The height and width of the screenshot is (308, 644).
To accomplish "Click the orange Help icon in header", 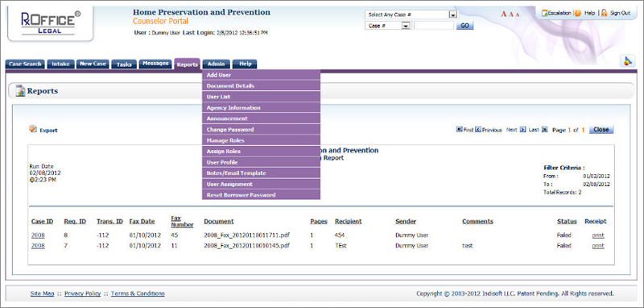I will click(577, 13).
